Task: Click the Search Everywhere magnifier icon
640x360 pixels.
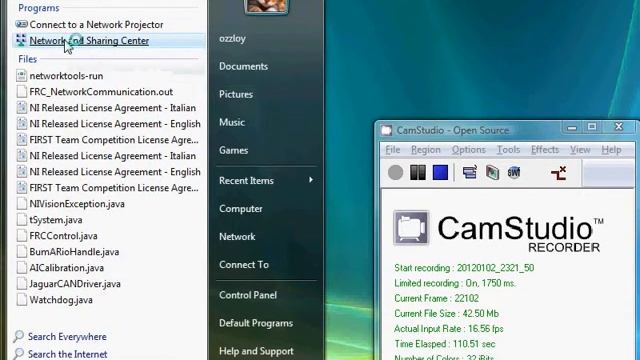Action: [x=19, y=336]
